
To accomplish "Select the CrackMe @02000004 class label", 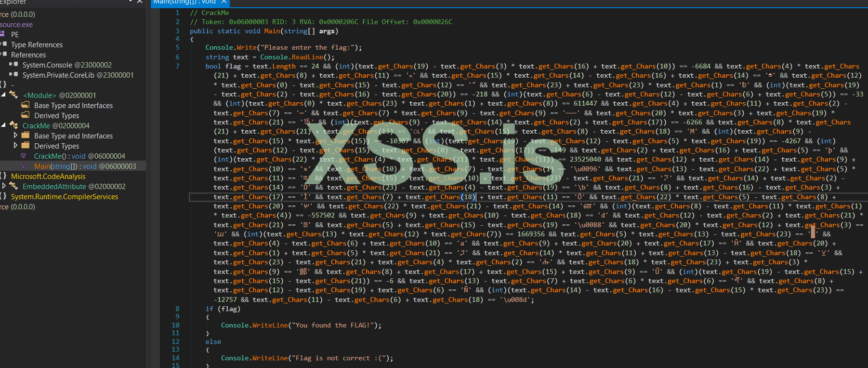I will [56, 126].
